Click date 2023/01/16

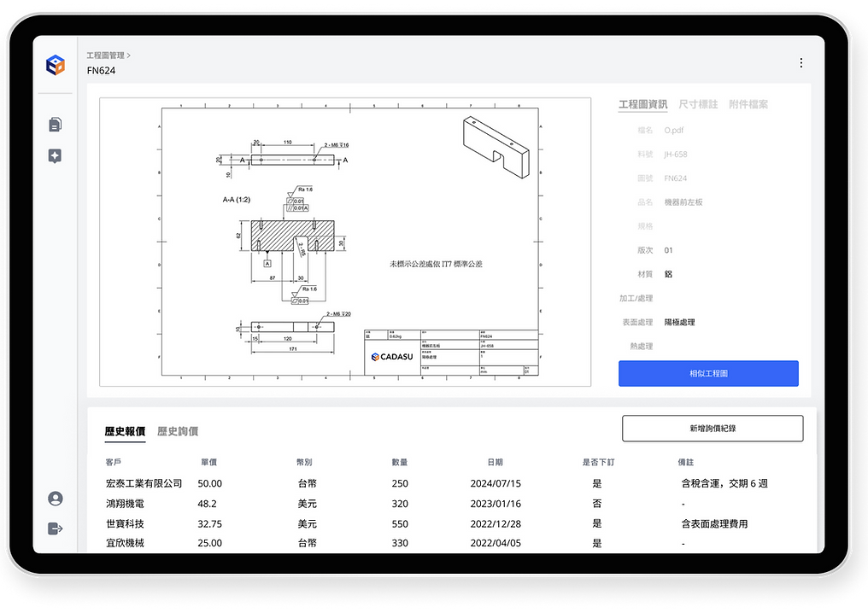(x=496, y=504)
